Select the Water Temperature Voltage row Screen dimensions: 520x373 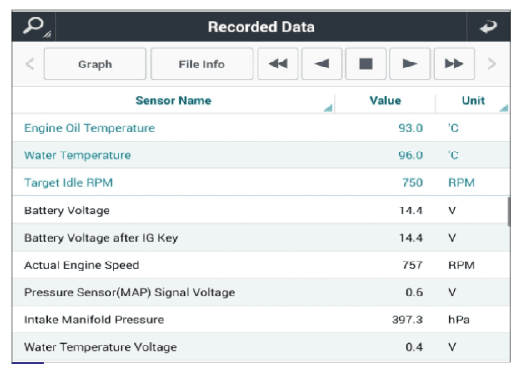point(261,347)
